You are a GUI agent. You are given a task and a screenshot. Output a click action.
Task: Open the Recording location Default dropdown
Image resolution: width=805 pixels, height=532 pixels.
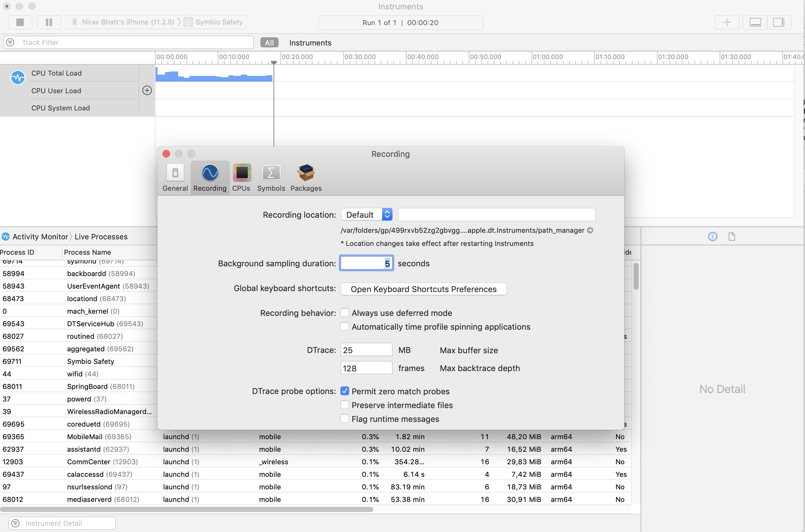[x=367, y=215]
